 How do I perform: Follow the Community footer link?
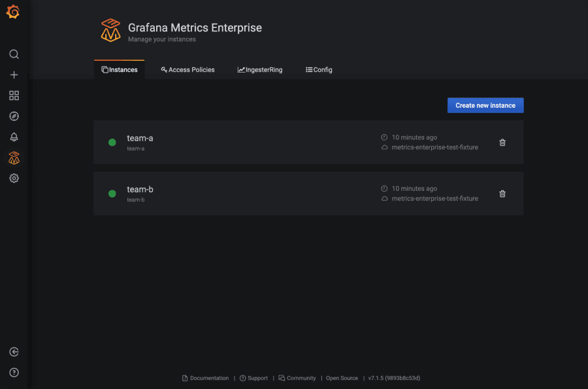click(x=301, y=378)
